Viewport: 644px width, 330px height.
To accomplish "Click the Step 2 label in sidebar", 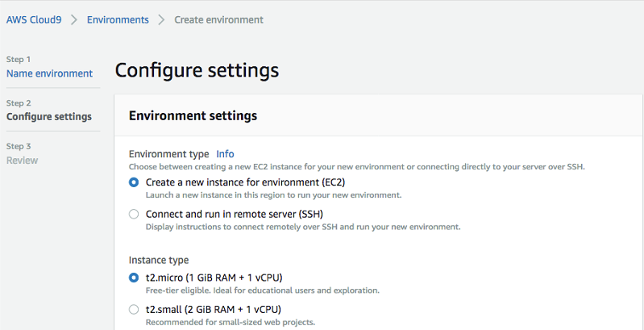I will tap(18, 103).
